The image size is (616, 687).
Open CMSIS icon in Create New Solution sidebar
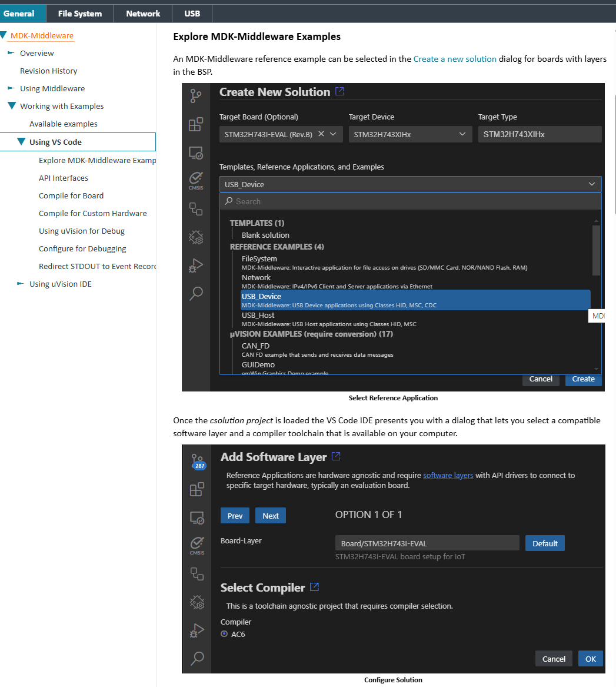[196, 181]
